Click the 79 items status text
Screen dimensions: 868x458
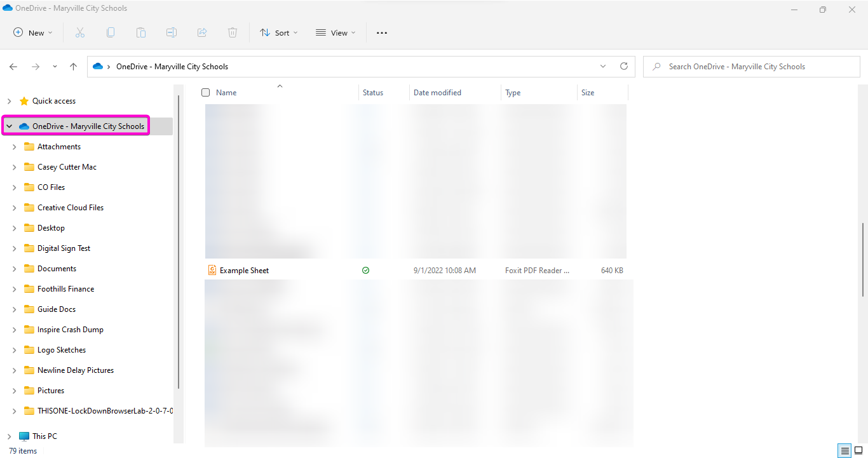23,451
